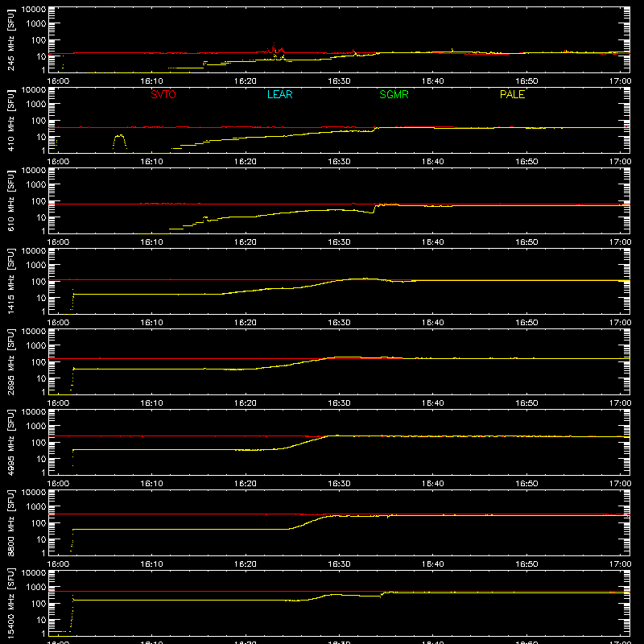Select the 15400 MHz [SFU] axis title

pos(10,603)
